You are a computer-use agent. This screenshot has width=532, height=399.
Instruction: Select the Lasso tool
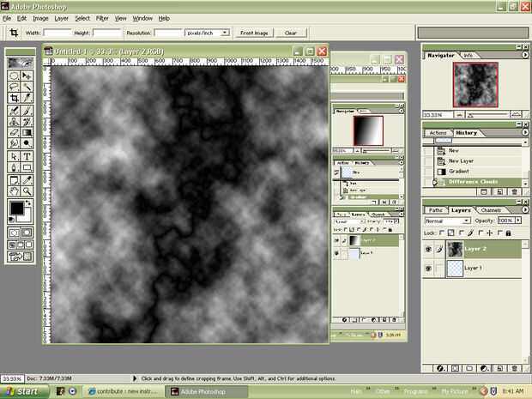click(15, 88)
